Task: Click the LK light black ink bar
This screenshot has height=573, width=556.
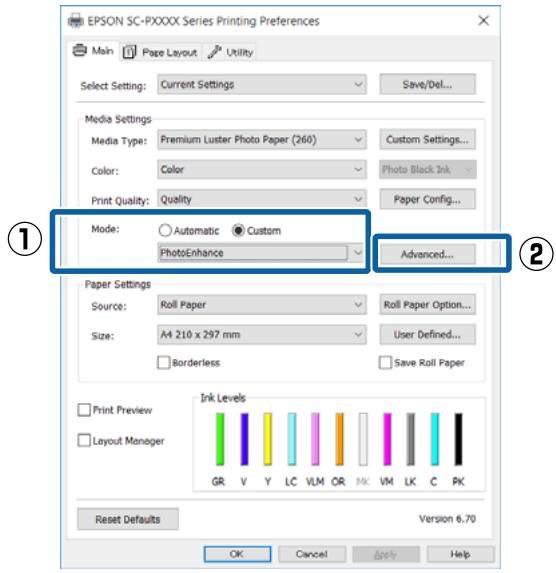Action: [411, 439]
